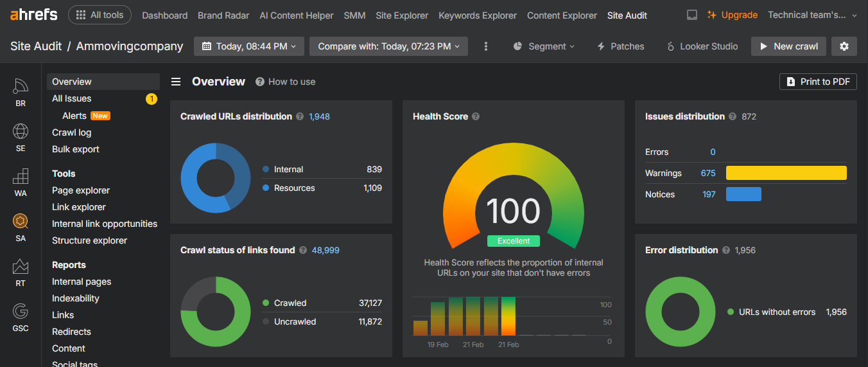Click the Warnings count 675
The width and height of the screenshot is (868, 367).
[x=708, y=173]
